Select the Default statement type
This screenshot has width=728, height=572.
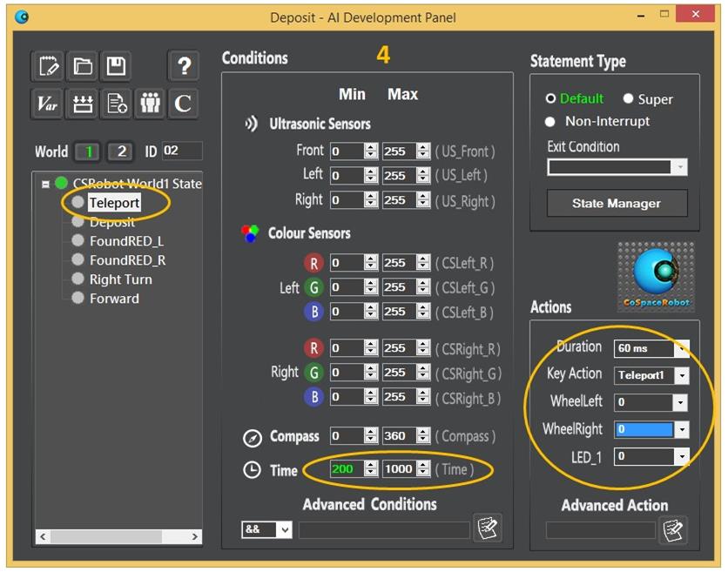550,99
